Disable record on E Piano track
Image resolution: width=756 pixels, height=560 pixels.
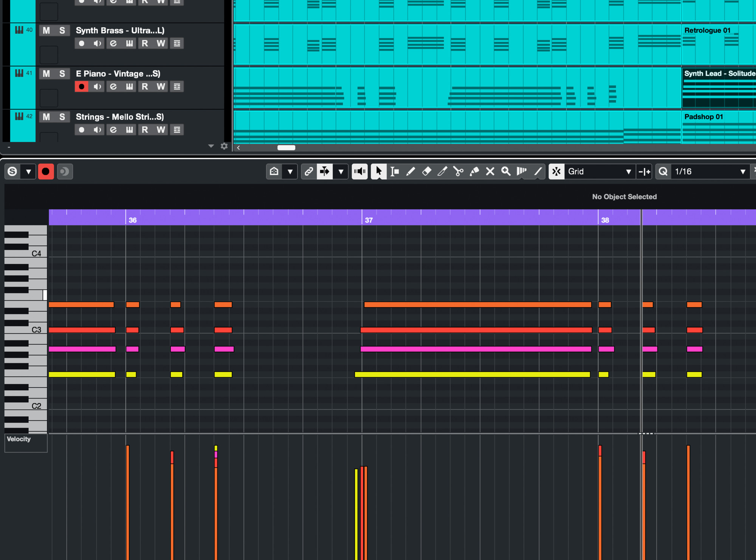(81, 87)
